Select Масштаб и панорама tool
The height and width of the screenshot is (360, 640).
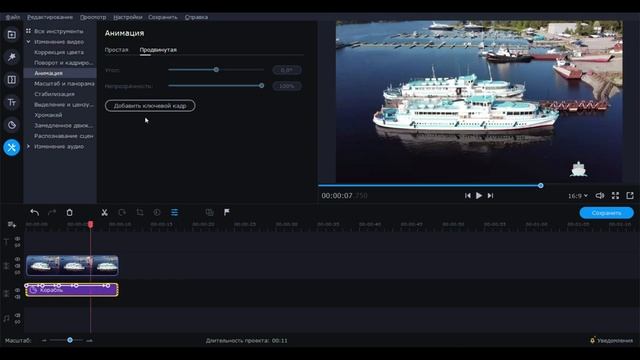(64, 84)
